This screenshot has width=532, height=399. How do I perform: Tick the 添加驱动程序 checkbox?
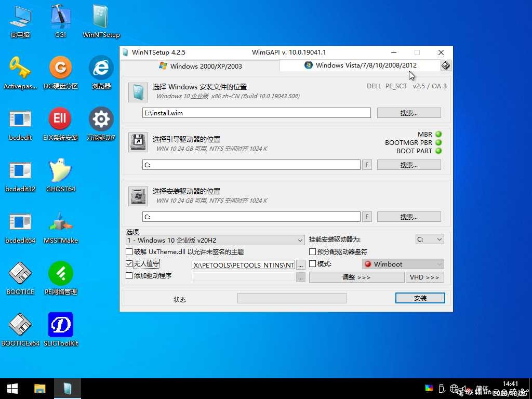(x=129, y=275)
